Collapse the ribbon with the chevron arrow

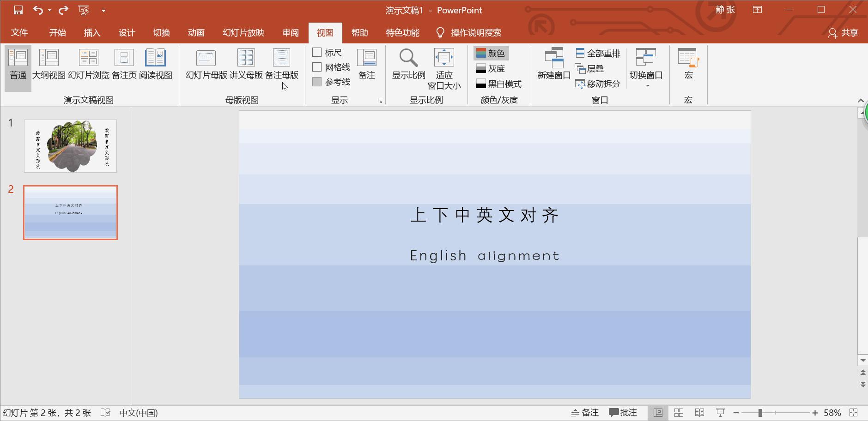click(x=860, y=100)
